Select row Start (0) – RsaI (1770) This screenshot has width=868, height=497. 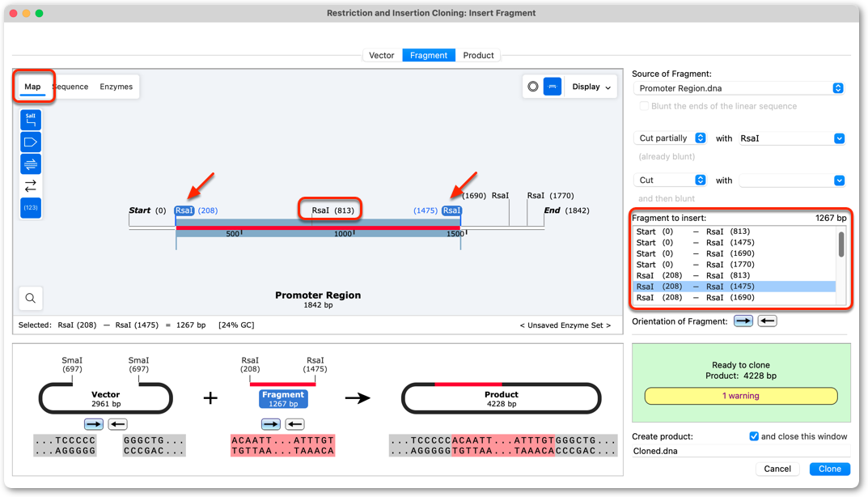(734, 265)
